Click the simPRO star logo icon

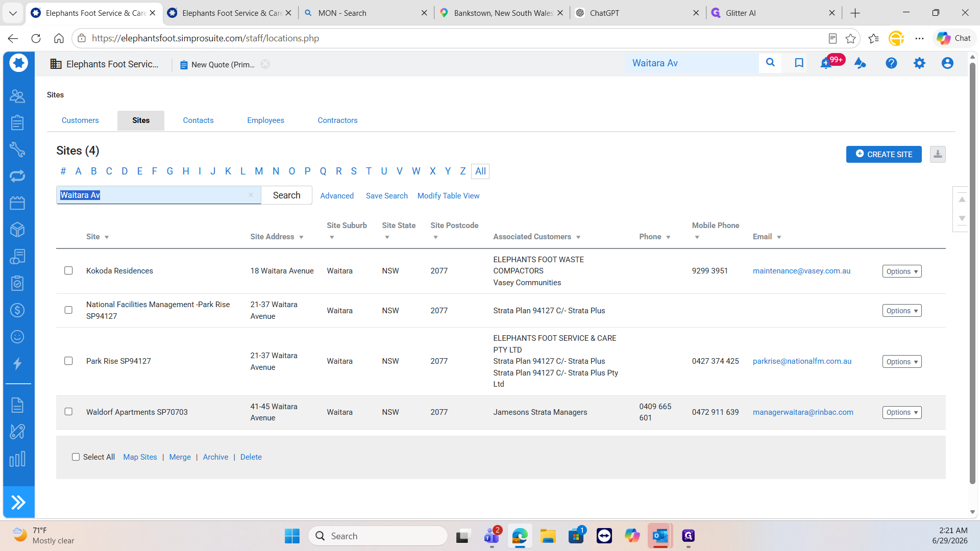click(x=19, y=63)
